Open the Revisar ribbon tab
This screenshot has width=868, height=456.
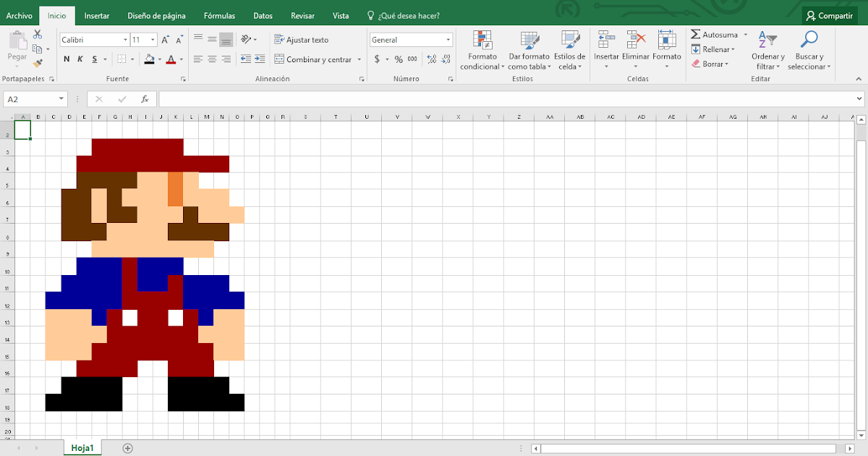302,14
